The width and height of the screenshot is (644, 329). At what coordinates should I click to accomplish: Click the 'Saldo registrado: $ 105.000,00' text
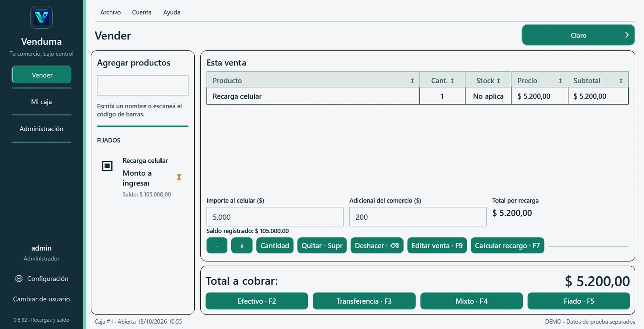(x=248, y=231)
